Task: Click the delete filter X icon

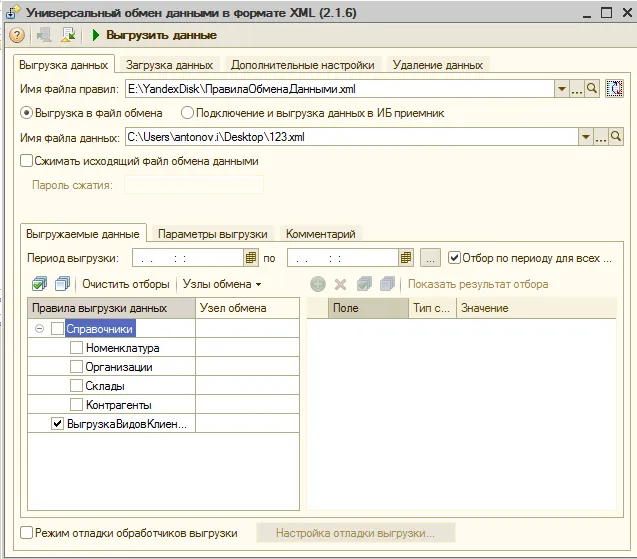Action: pyautogui.click(x=340, y=284)
